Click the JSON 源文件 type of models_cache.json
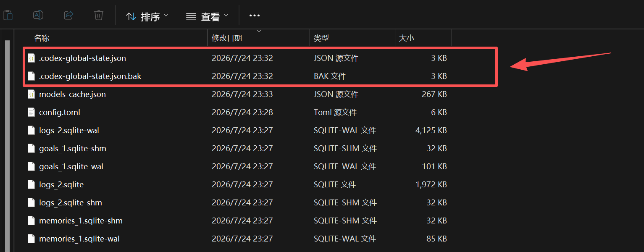644x252 pixels. 336,94
